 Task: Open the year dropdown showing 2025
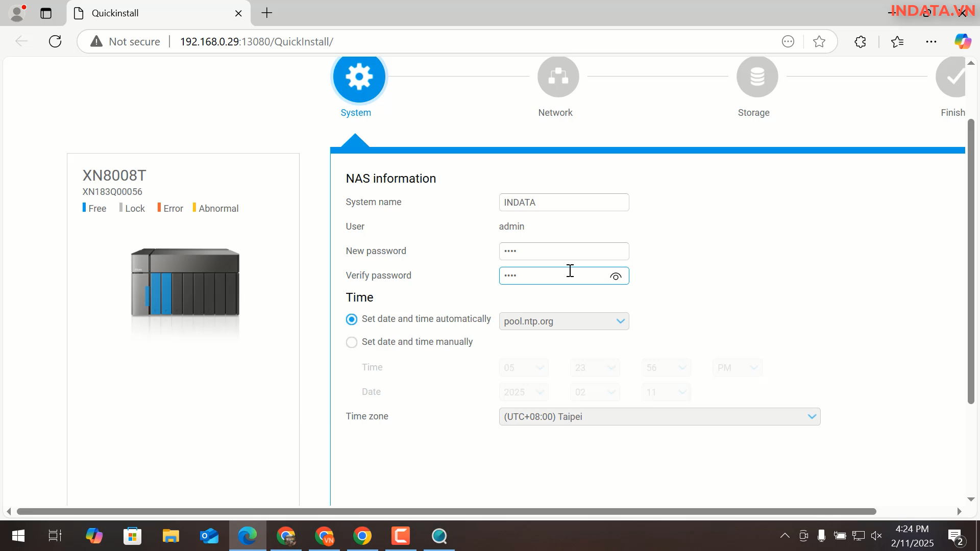pyautogui.click(x=524, y=392)
